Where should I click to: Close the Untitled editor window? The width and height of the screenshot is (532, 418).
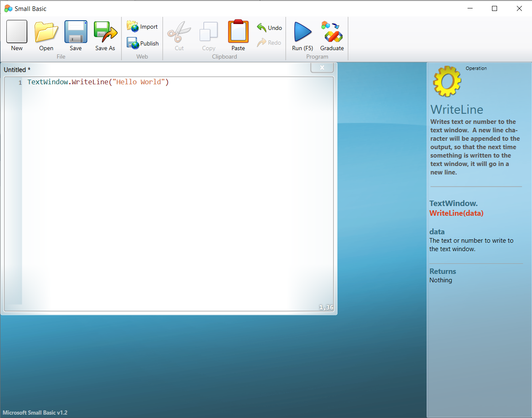[x=322, y=67]
